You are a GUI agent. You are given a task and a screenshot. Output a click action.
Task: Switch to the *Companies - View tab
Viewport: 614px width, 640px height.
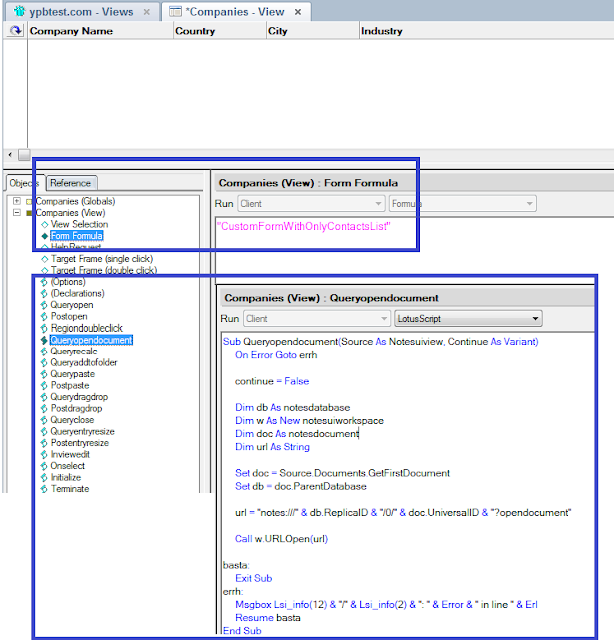point(235,12)
